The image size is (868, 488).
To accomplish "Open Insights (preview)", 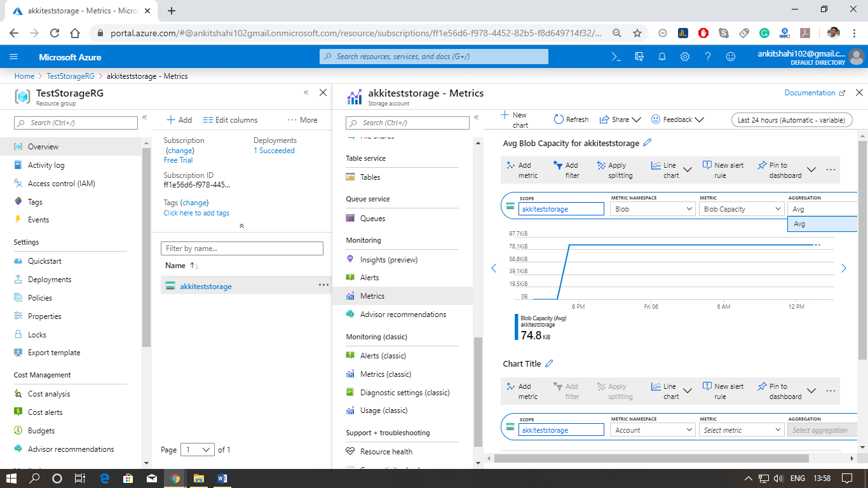I will pos(389,260).
